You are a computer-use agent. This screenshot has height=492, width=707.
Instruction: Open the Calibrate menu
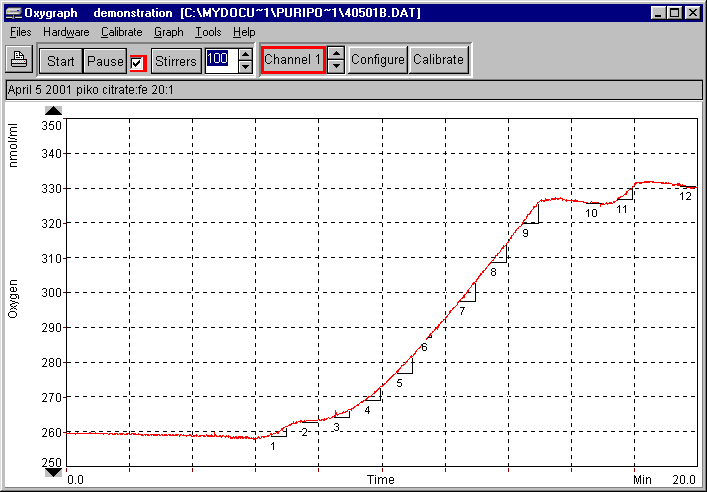121,32
